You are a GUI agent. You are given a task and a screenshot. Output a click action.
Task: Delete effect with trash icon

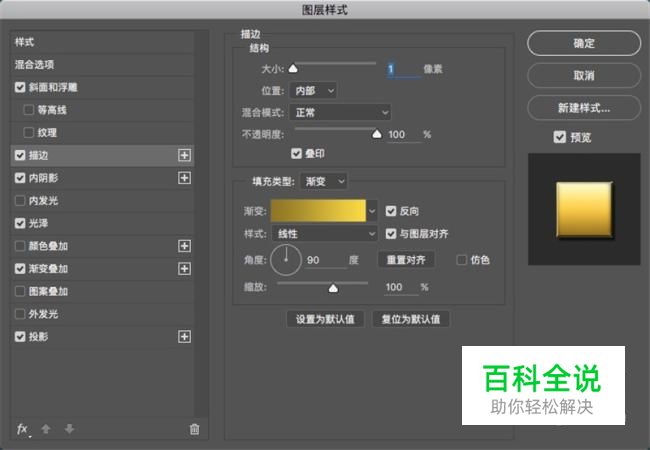[194, 429]
